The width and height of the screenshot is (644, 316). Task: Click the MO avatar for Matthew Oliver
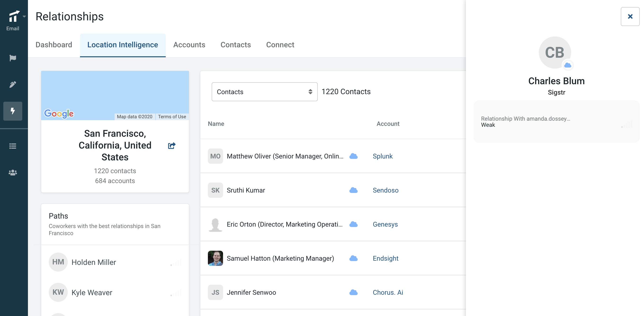click(215, 156)
